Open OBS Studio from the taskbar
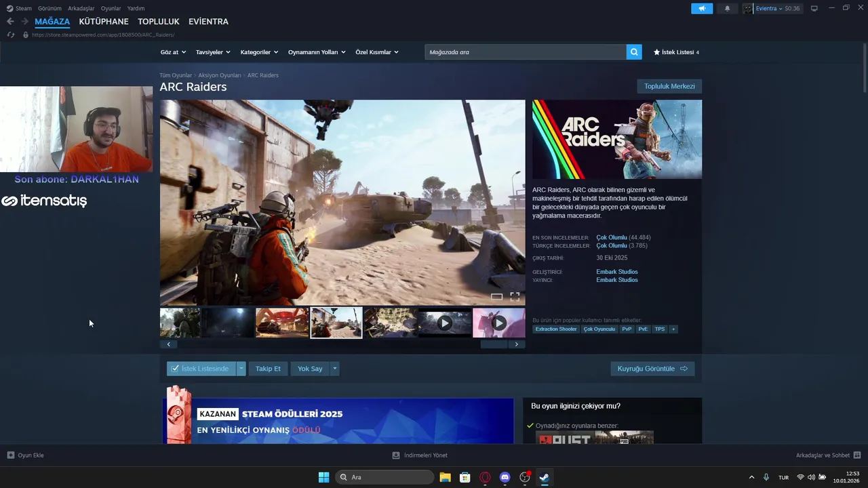 (524, 477)
